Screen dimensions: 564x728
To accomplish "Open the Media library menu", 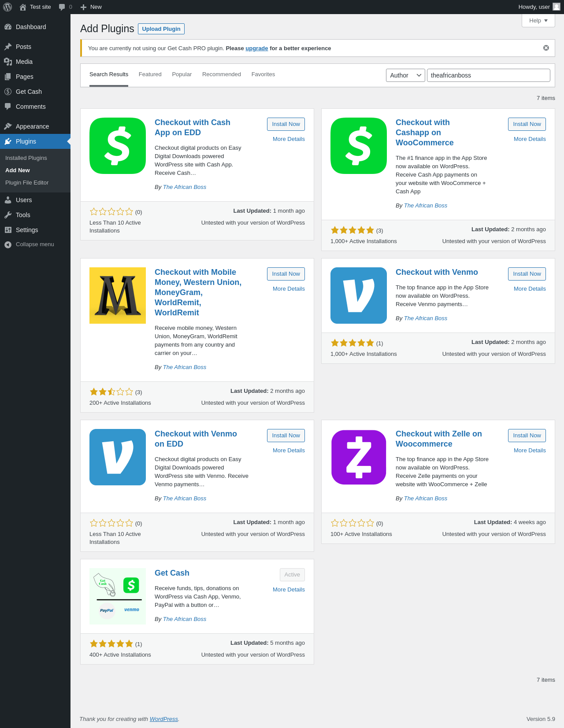I will pos(35,62).
